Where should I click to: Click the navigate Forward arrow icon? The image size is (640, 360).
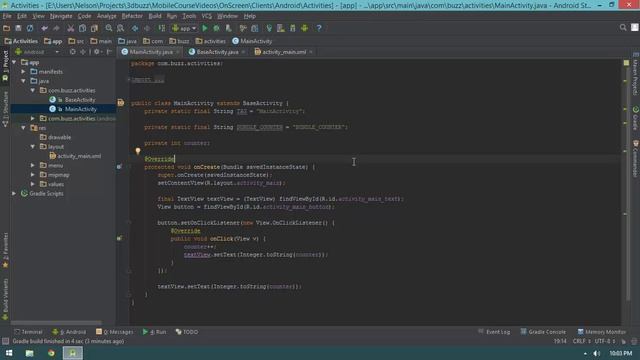[147, 28]
